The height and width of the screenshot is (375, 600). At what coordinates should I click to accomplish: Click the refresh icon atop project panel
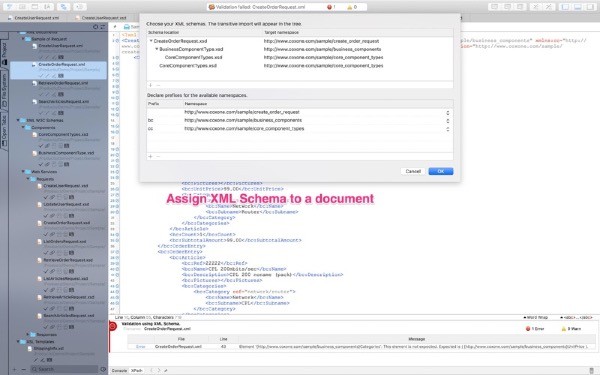click(95, 27)
